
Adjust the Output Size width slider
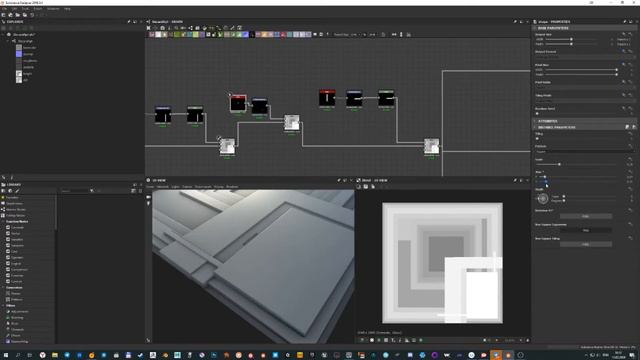coord(571,39)
